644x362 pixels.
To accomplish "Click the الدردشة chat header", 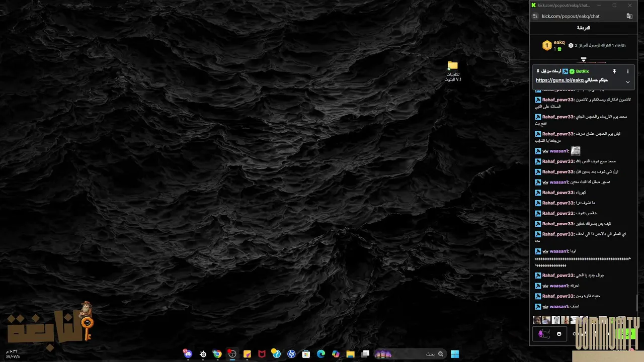I will (584, 28).
